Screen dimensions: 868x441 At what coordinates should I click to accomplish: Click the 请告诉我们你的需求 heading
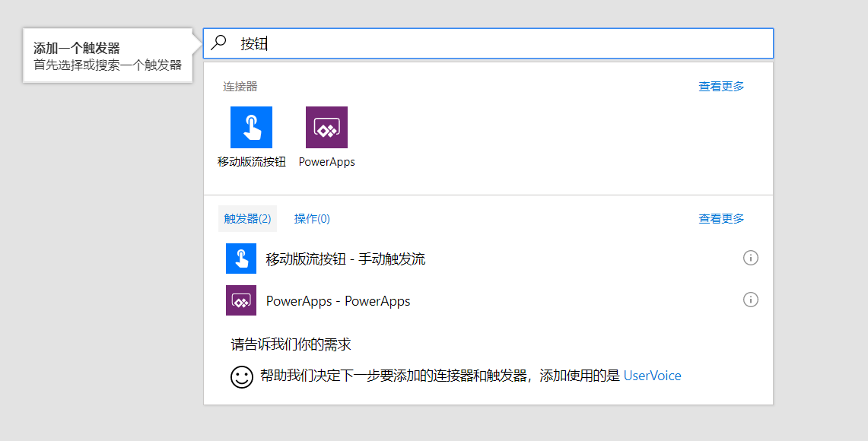coord(291,344)
